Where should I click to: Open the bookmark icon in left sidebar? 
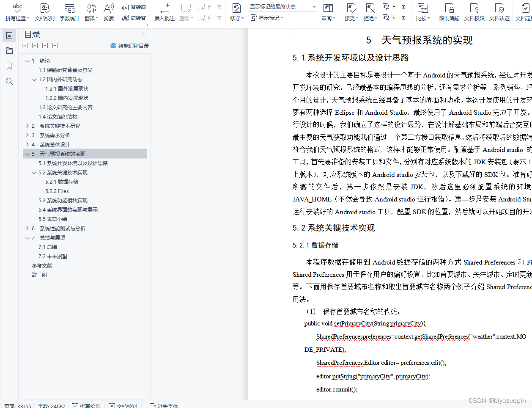[x=9, y=66]
